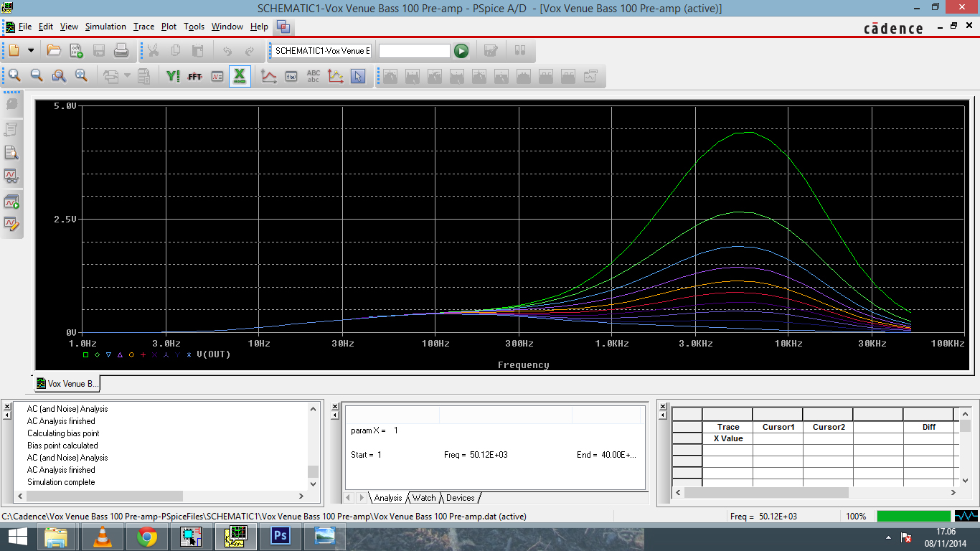Image resolution: width=980 pixels, height=551 pixels.
Task: Open Photoshop from the Windows taskbar
Action: click(x=280, y=536)
